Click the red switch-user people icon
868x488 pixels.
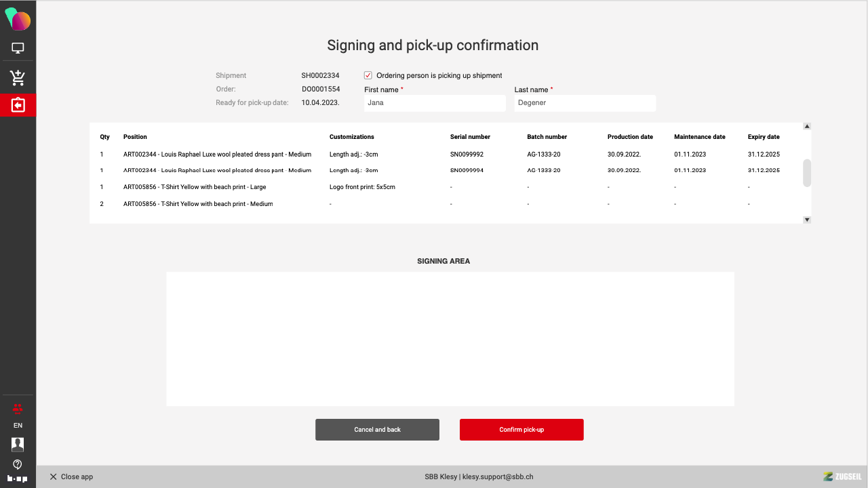pyautogui.click(x=18, y=408)
